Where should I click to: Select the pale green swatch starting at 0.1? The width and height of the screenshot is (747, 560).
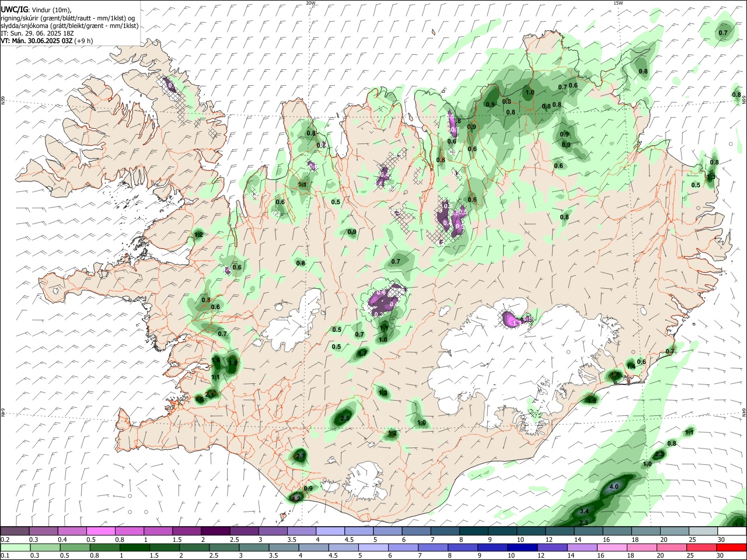16,547
